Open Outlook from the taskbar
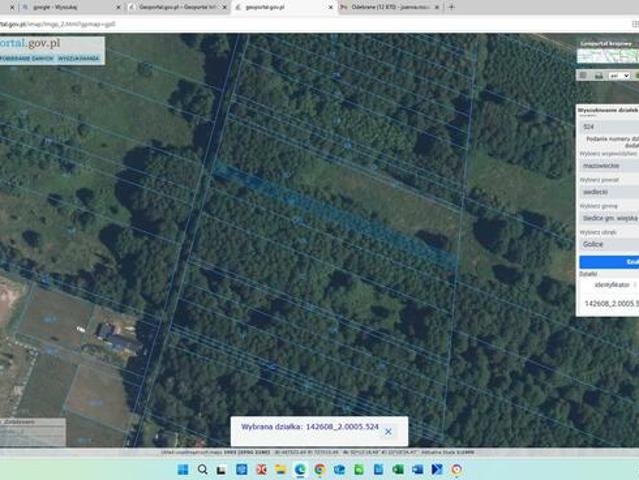This screenshot has height=480, width=639. [x=339, y=469]
